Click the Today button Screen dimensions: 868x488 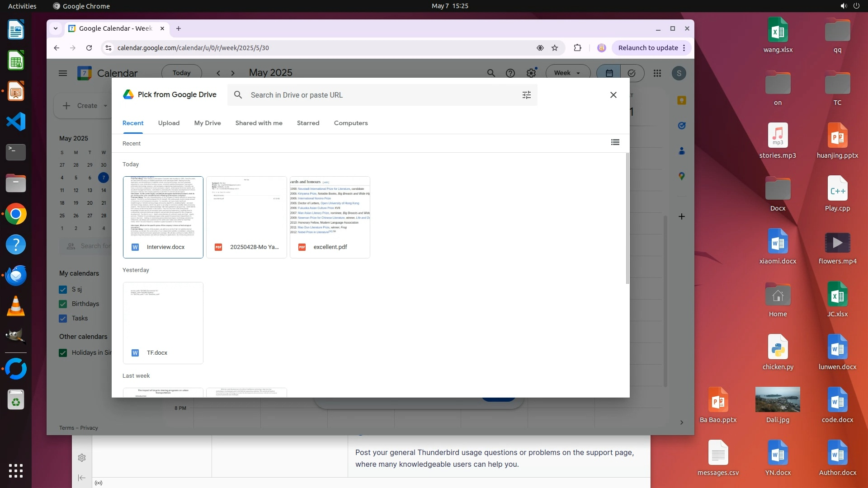181,73
